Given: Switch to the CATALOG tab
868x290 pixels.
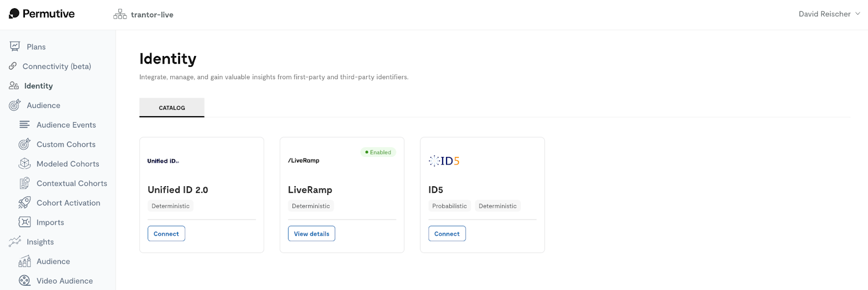Looking at the screenshot, I should (x=172, y=108).
